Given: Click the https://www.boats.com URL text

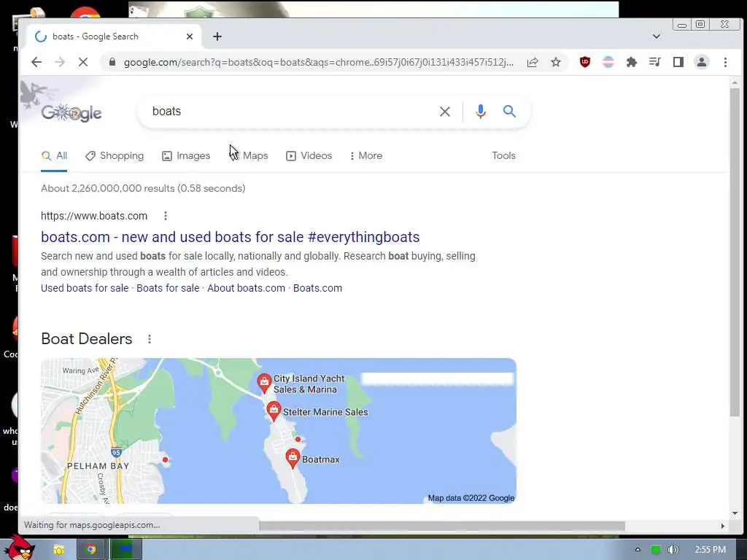Looking at the screenshot, I should pos(94,216).
